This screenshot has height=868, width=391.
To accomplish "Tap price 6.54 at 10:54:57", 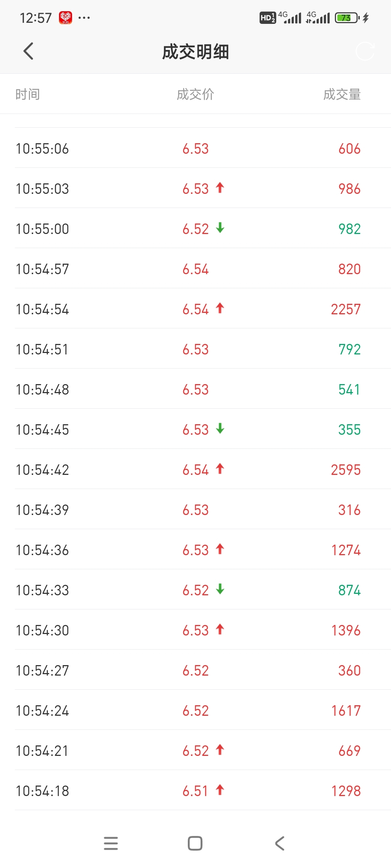I will (x=195, y=269).
